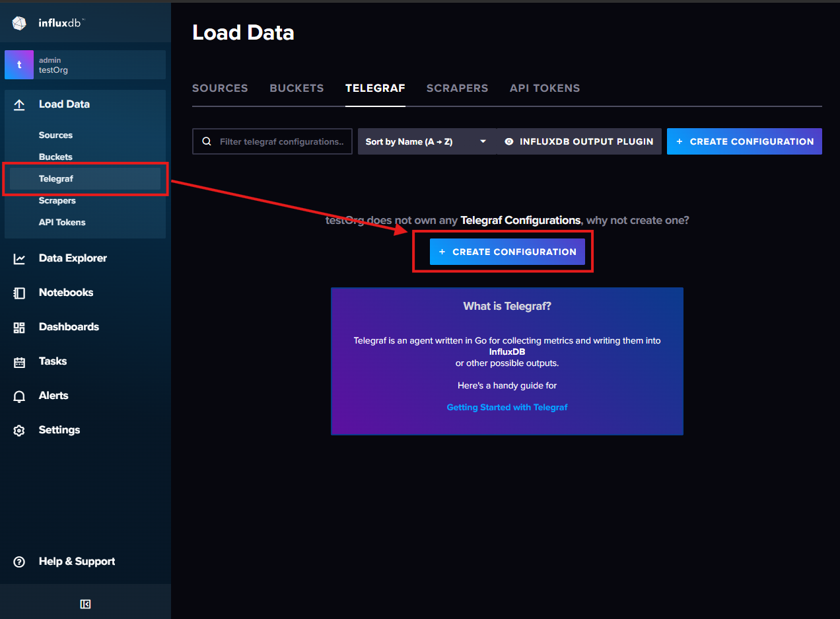Select Telegraf in the sidebar

click(85, 178)
